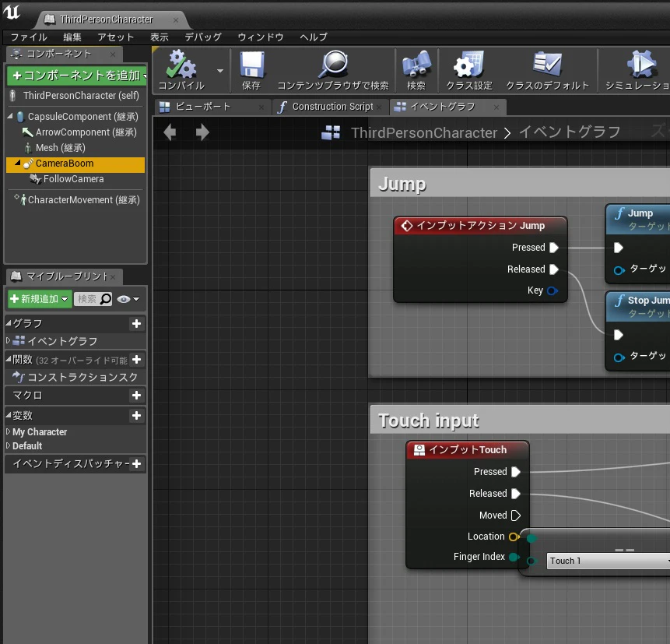This screenshot has width=670, height=644.
Task: Click コンポーネントを追加 add component button
Action: coord(77,76)
